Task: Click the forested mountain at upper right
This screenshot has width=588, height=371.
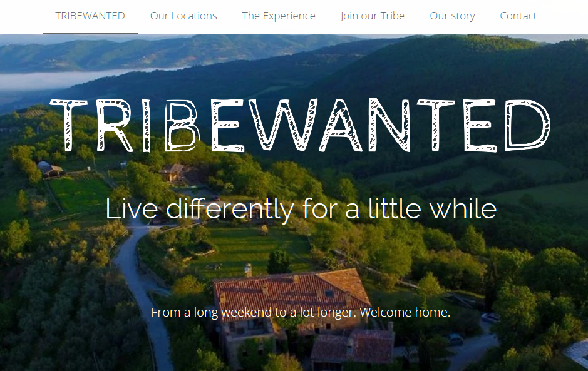Action: [469, 75]
